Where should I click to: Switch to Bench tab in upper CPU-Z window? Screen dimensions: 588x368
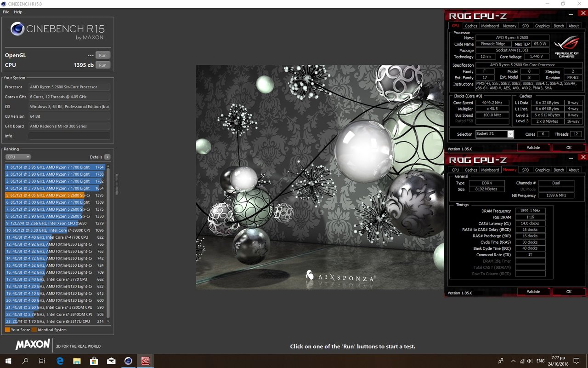pyautogui.click(x=559, y=26)
